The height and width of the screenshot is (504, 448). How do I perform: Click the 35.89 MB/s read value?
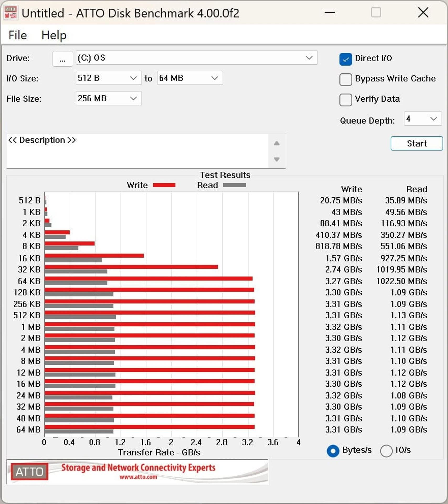406,201
